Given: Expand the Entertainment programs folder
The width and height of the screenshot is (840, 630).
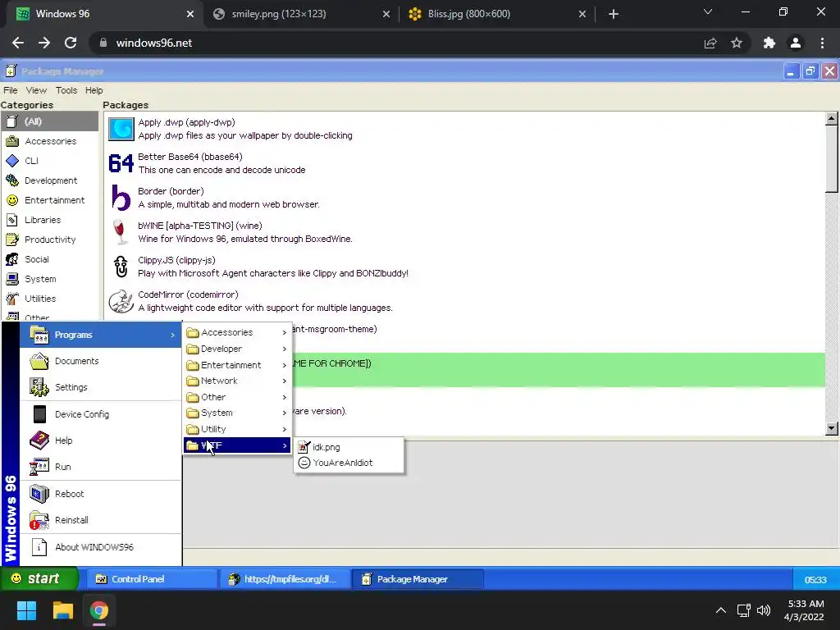Looking at the screenshot, I should point(237,365).
